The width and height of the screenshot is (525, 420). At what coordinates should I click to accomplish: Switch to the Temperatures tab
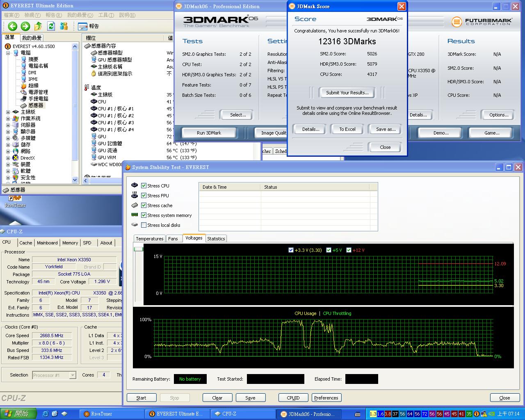(150, 239)
